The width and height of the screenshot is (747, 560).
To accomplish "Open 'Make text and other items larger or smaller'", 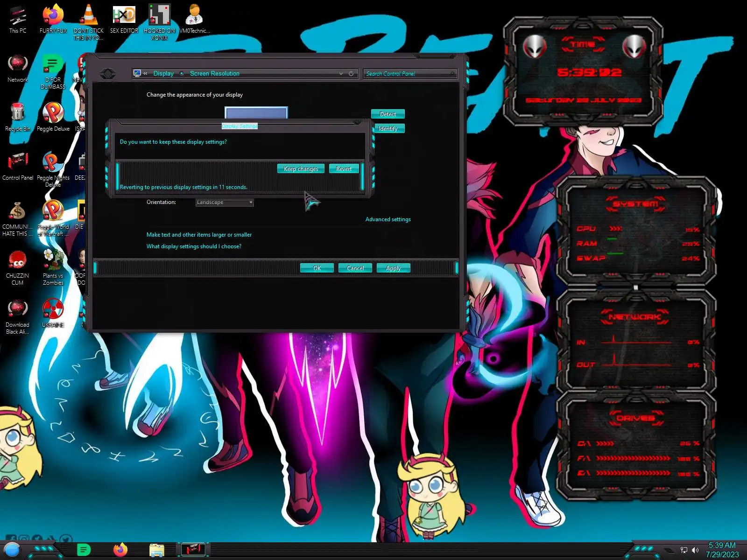I will pos(199,235).
